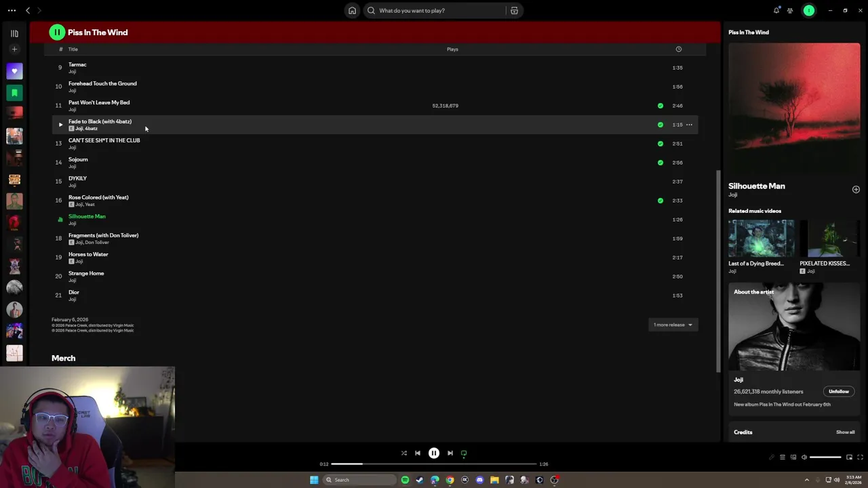868x488 pixels.
Task: Expand the '1 more release' dropdown
Action: tap(673, 325)
